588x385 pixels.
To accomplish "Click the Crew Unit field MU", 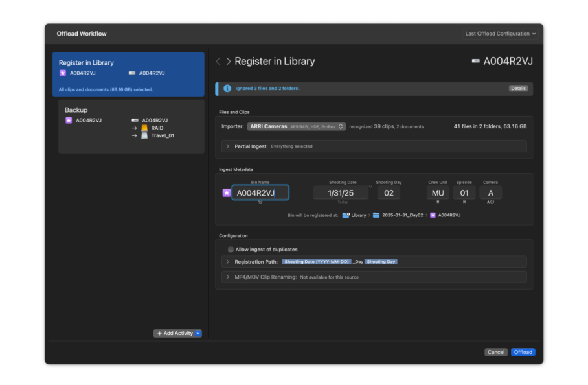I will coord(438,193).
